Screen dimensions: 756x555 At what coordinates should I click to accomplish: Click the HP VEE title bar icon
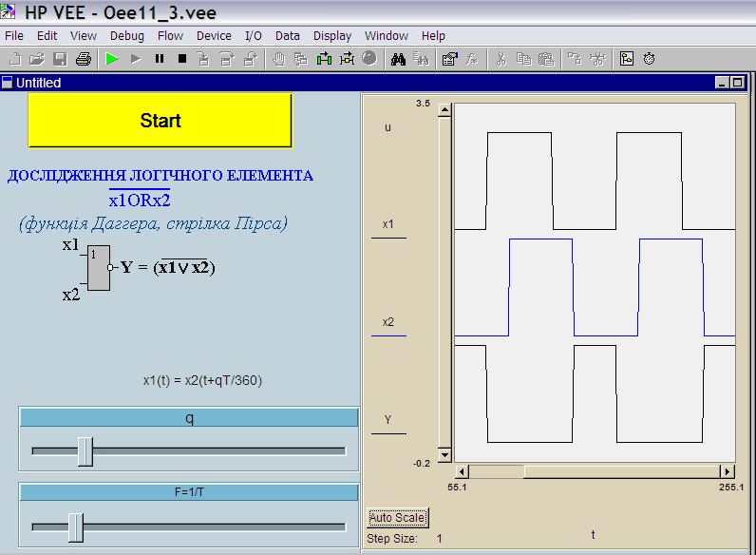(8, 11)
